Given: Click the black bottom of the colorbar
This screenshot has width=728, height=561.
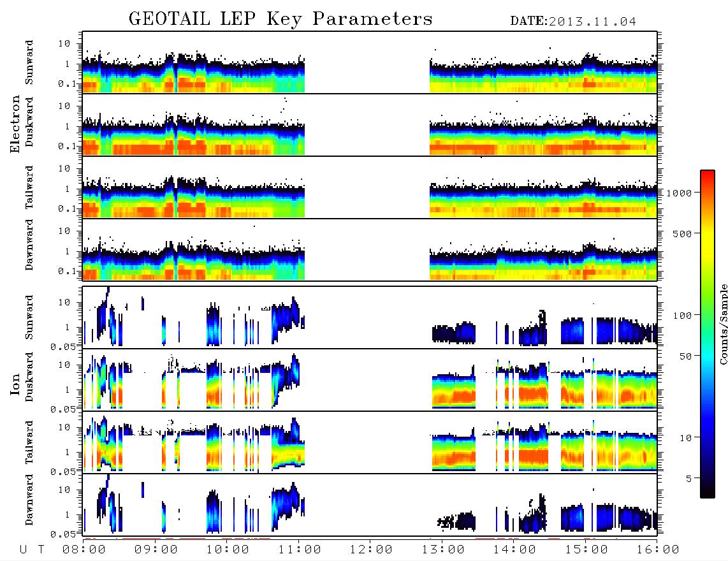Looking at the screenshot, I should coord(708,492).
